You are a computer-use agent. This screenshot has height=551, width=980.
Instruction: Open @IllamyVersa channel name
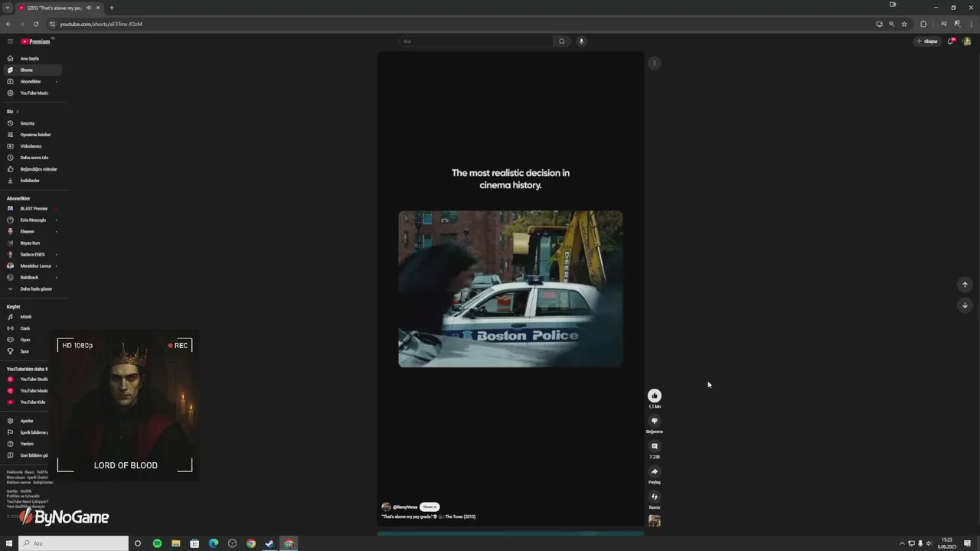[x=405, y=507]
